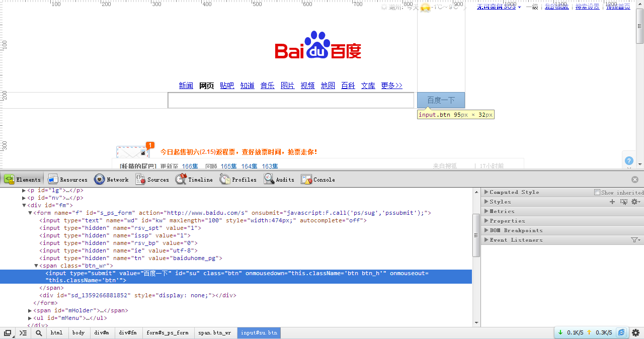Screen dimensions: 644x339
Task: Select the body breadcrumb
Action: (x=78, y=333)
